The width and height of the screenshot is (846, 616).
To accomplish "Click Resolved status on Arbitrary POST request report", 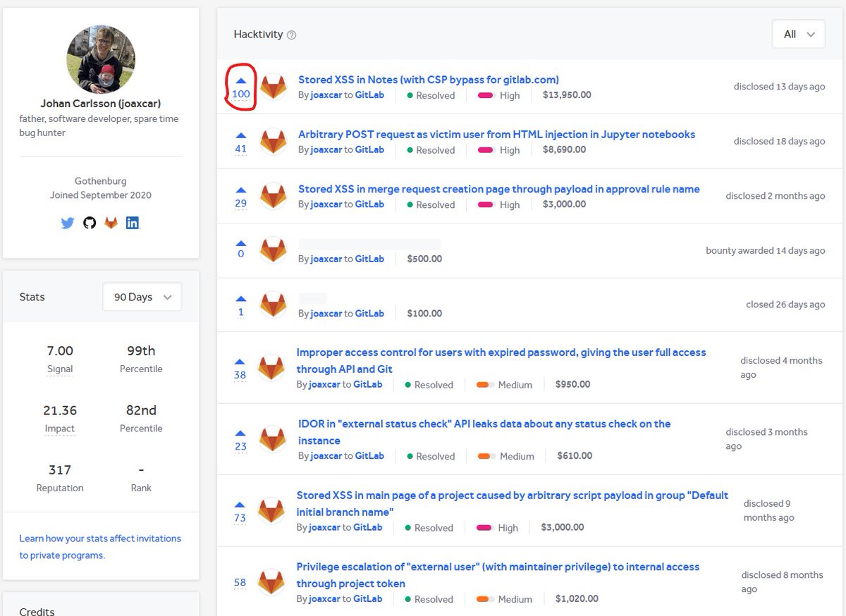I will click(431, 149).
